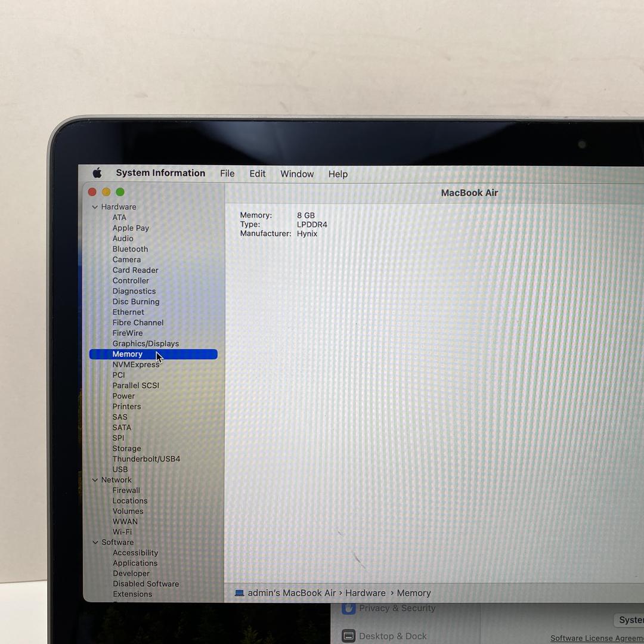
Task: Open the Edit menu
Action: tap(258, 174)
